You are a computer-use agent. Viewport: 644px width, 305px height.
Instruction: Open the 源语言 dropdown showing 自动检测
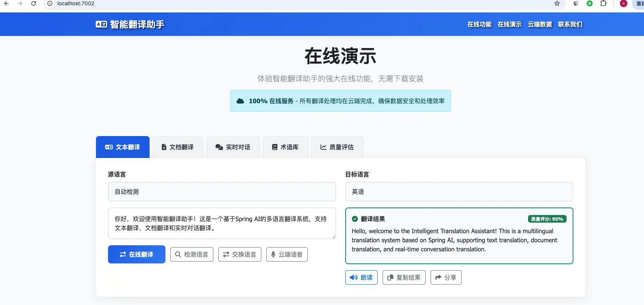pos(222,192)
